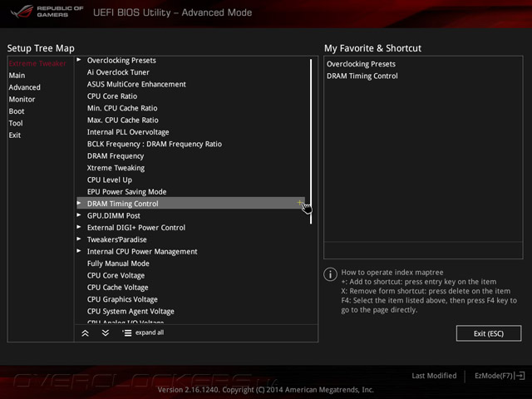Select Overclocking Presets tree label
The image size is (532, 399).
121,61
